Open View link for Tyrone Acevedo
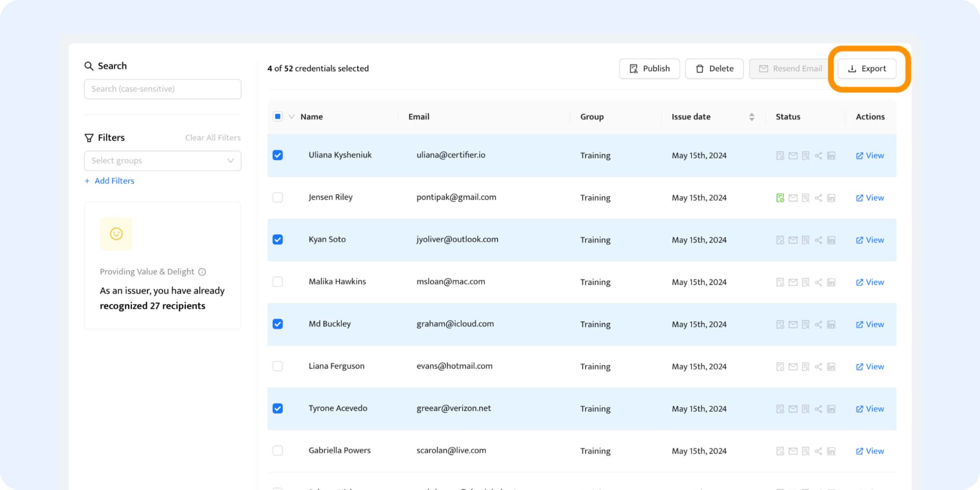Viewport: 980px width, 490px height. click(x=870, y=409)
